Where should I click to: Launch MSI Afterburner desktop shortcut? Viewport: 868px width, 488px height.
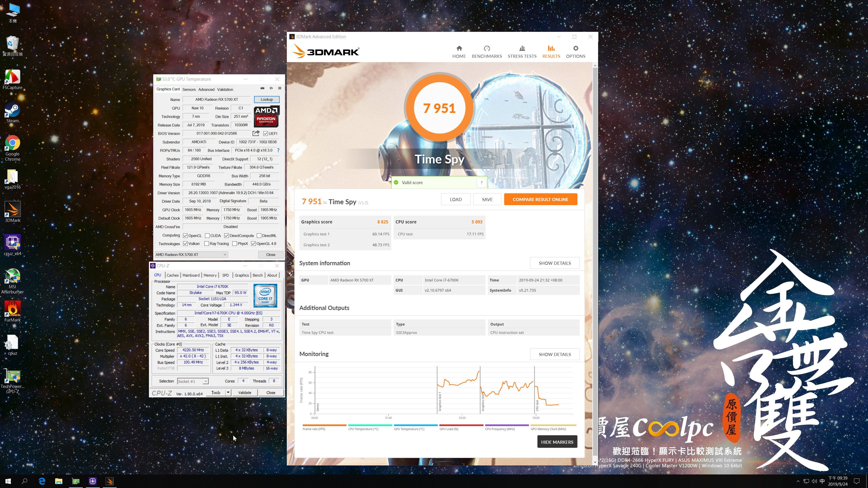pyautogui.click(x=12, y=281)
